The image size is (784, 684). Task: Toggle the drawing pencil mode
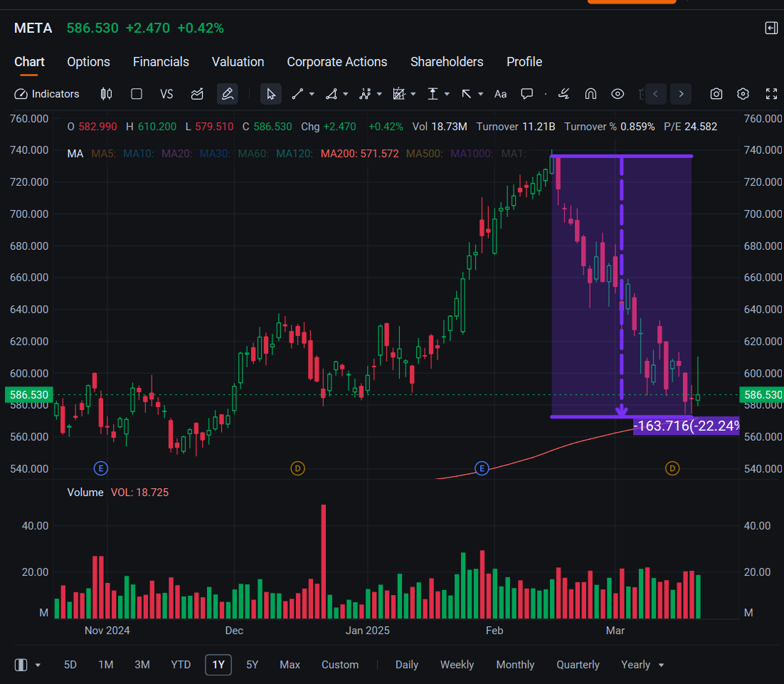click(228, 94)
